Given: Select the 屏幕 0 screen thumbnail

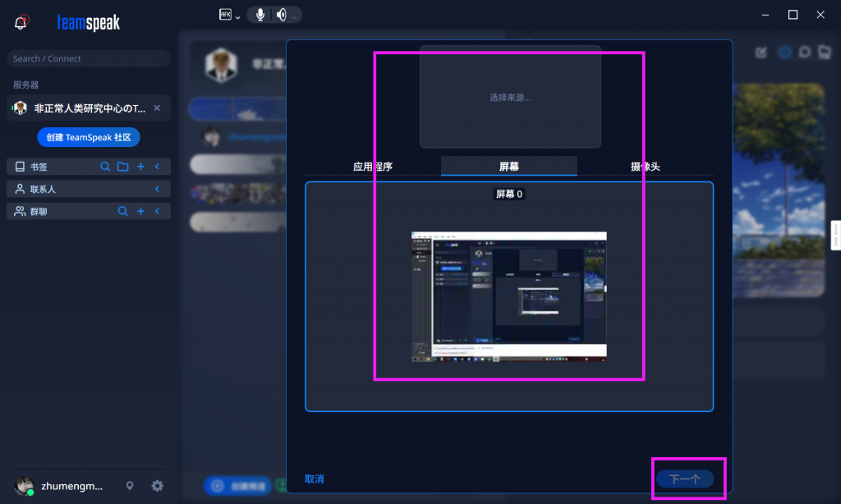Looking at the screenshot, I should (508, 296).
